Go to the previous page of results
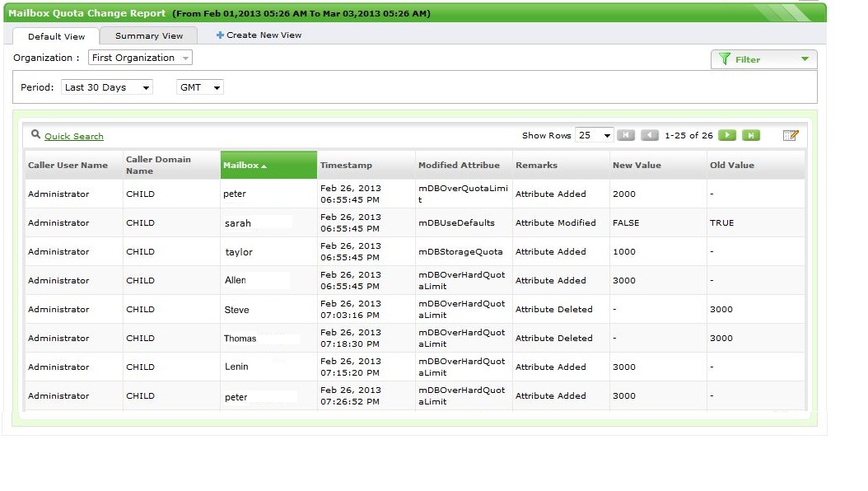868x491 pixels. click(650, 136)
